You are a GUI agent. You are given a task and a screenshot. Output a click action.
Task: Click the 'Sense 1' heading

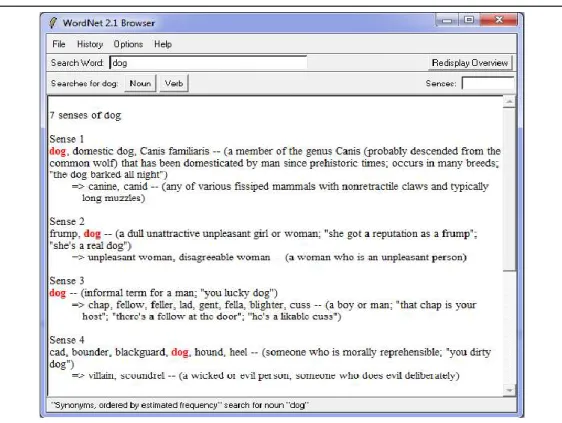point(67,139)
